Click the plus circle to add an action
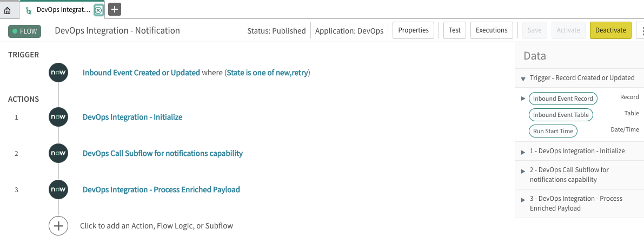Viewport: 644px width, 242px height. click(x=59, y=226)
